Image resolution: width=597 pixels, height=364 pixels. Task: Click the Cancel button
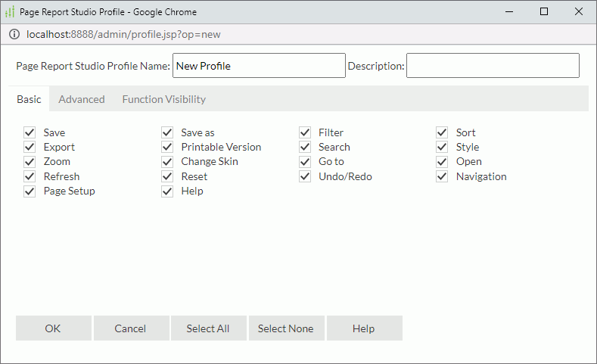tap(131, 328)
